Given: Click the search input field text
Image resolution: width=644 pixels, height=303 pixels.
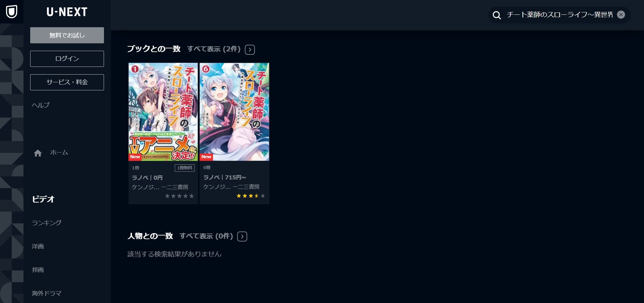Looking at the screenshot, I should (560, 15).
